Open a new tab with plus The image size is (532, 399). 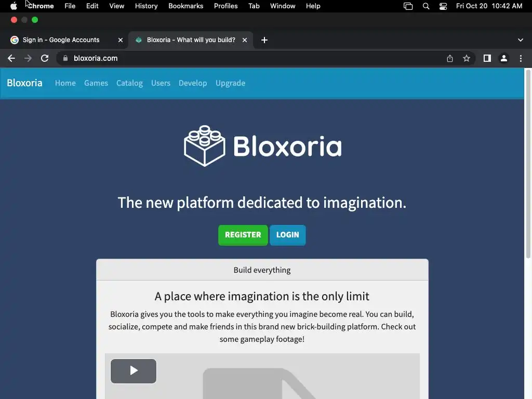pos(264,40)
